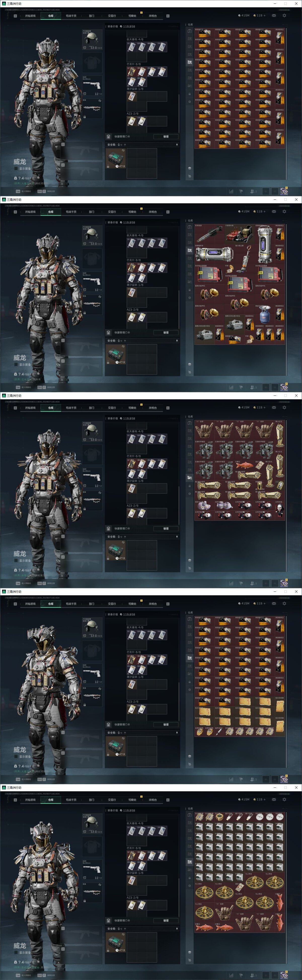Click keycard panel scrollbar in gramophone stash window
The height and width of the screenshot is (980, 302).
click(x=179, y=309)
